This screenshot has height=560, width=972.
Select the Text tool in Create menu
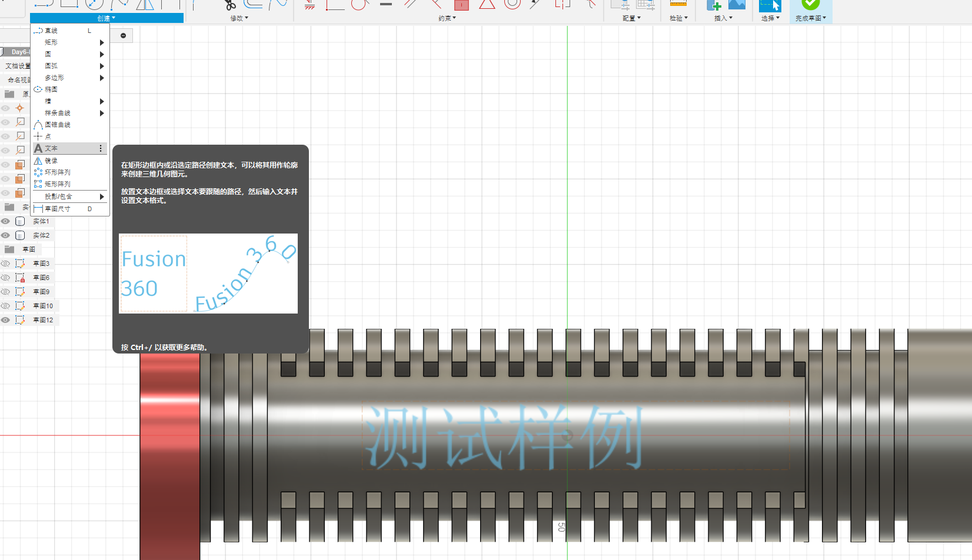click(x=52, y=148)
